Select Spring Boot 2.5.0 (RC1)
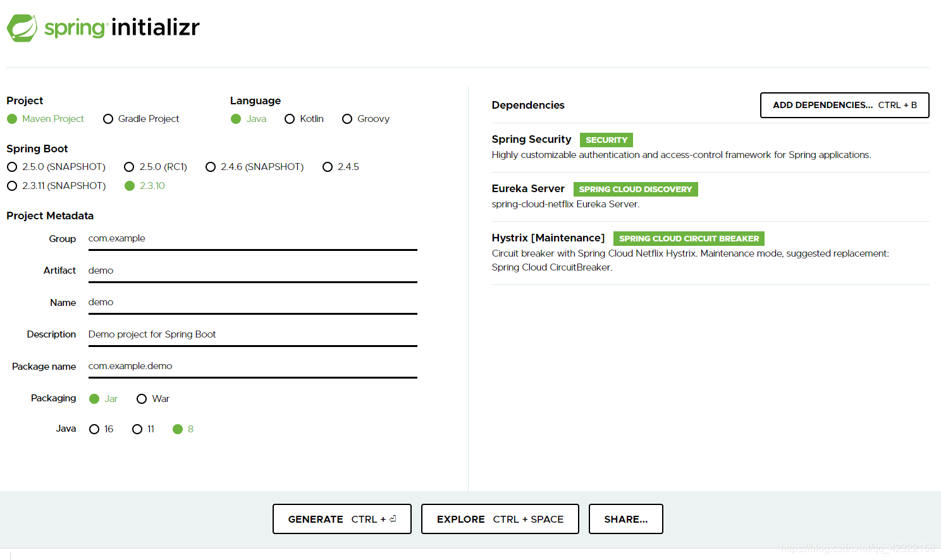 [156, 167]
